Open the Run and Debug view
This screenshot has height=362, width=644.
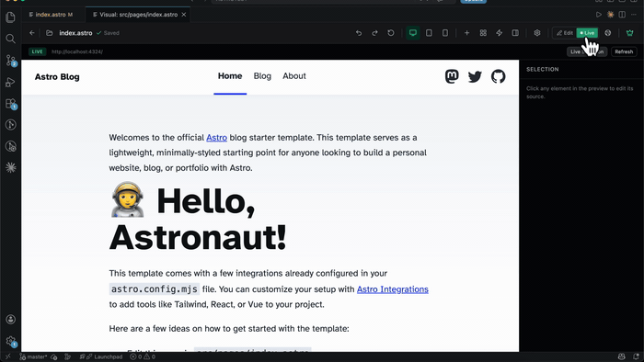tap(11, 82)
